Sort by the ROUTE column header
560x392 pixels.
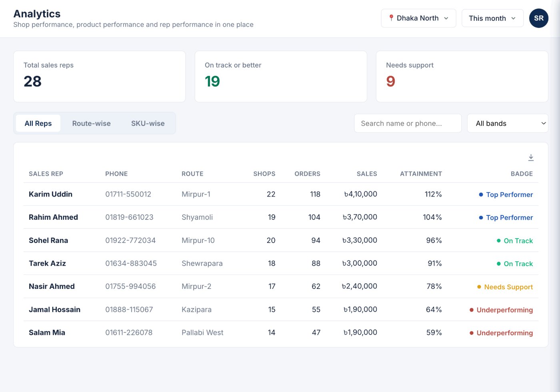[x=192, y=174]
